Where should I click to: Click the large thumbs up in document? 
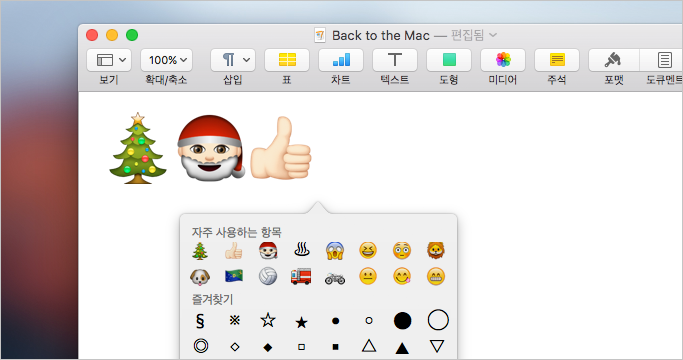pyautogui.click(x=281, y=148)
